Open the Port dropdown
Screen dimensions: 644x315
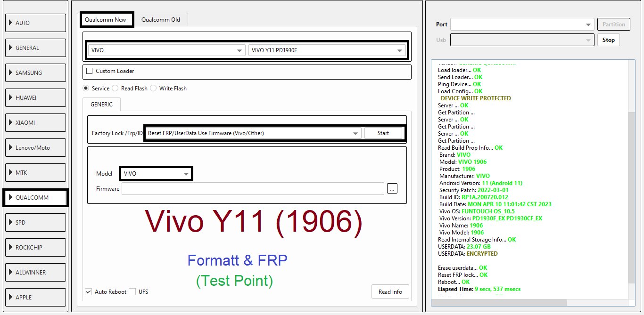coord(522,24)
